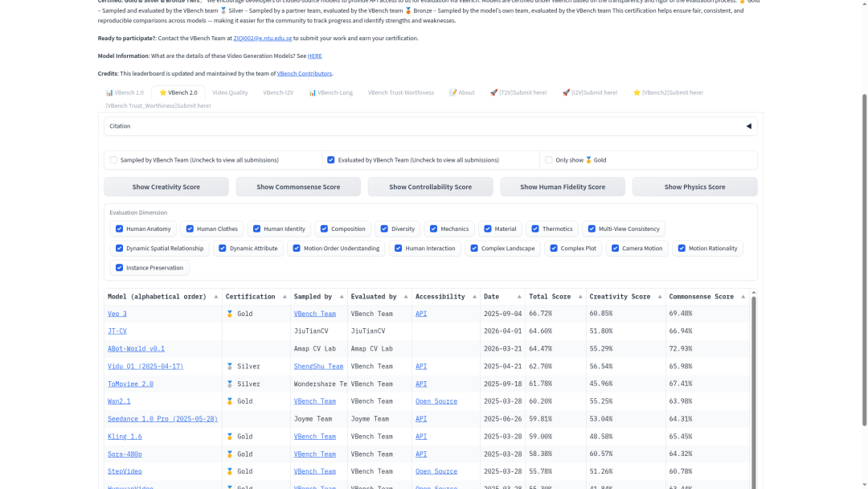The height and width of the screenshot is (489, 868).
Task: Click the leaderboard table vertical scrollbar
Action: 753,388
